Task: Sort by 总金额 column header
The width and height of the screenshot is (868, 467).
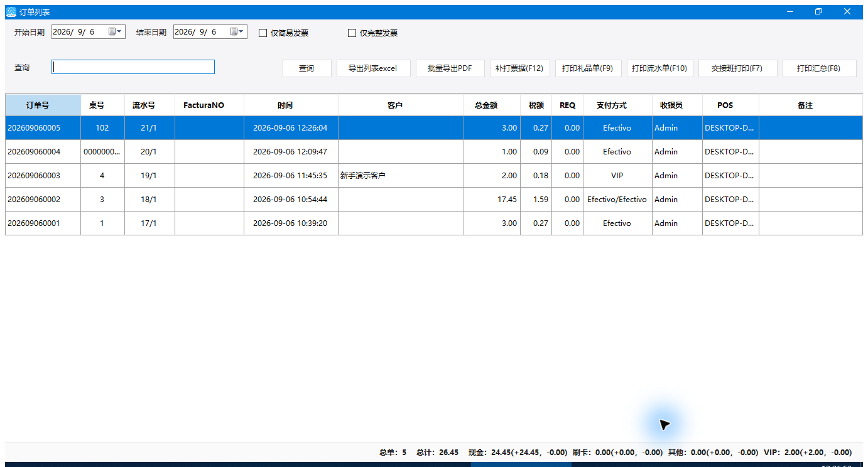Action: pos(492,105)
